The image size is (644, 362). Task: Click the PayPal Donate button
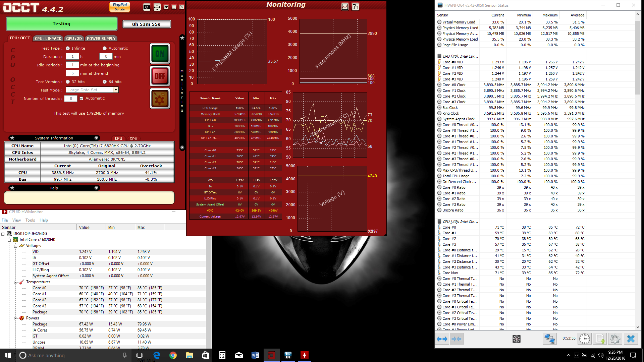click(x=120, y=7)
